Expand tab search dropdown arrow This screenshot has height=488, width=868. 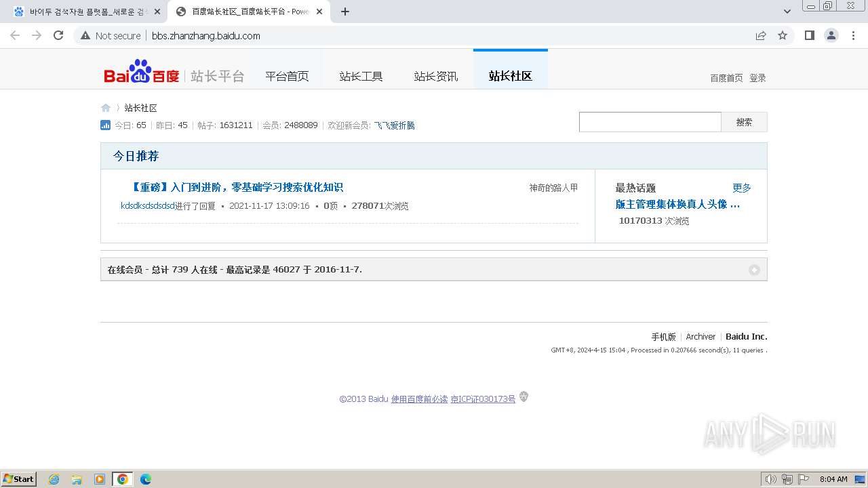tap(787, 12)
